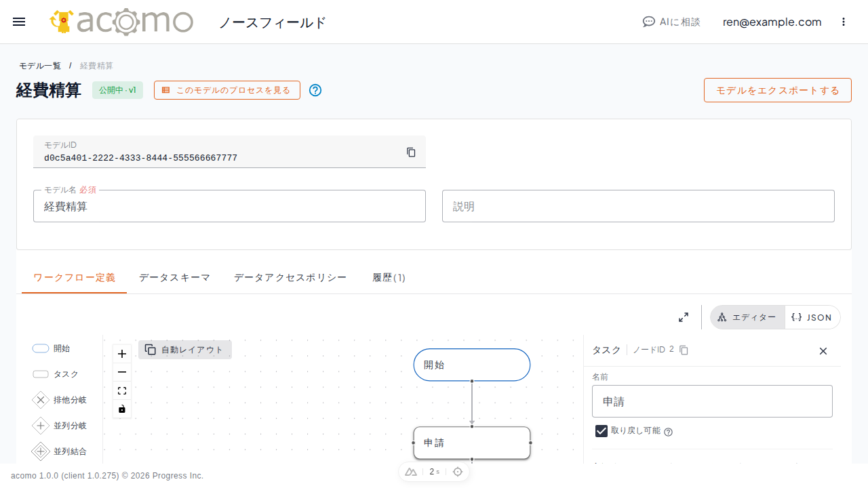Fit the workflow canvas to view
The image size is (868, 488).
pyautogui.click(x=122, y=390)
